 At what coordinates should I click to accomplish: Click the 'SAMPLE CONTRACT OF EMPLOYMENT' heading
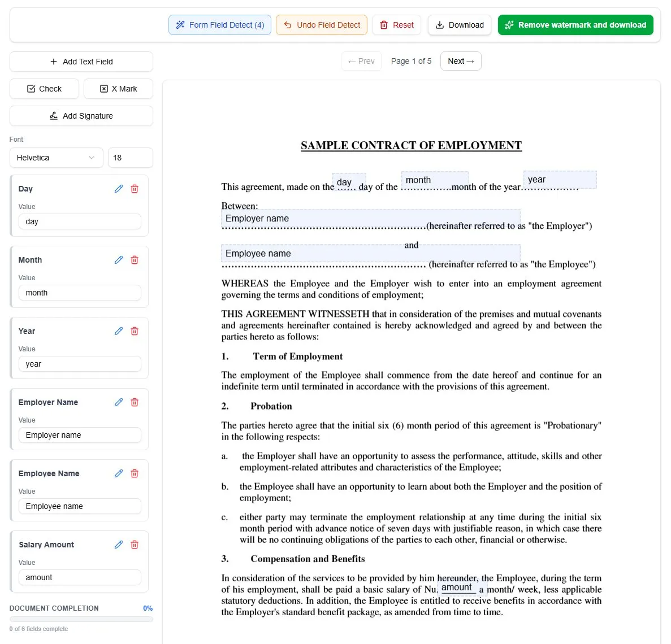[411, 145]
